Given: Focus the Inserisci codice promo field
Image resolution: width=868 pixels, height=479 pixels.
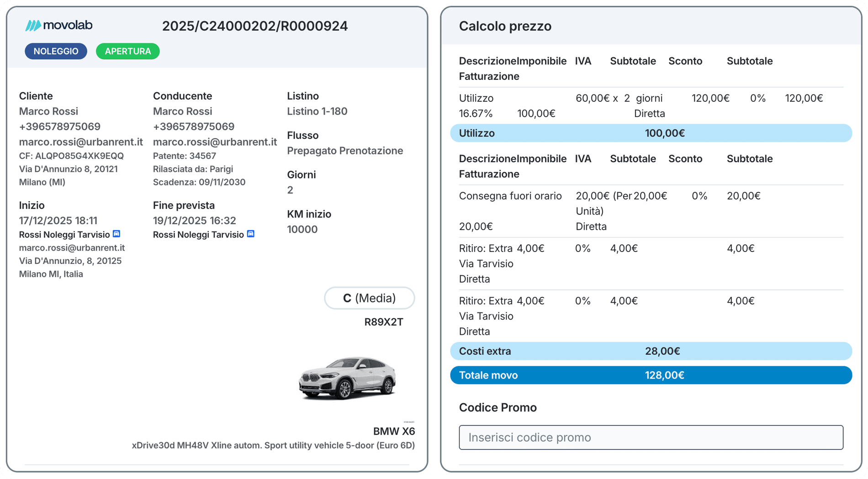Looking at the screenshot, I should click(x=651, y=437).
